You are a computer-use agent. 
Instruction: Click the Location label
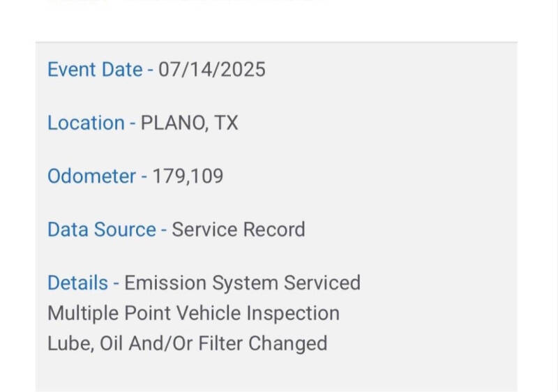coord(86,123)
